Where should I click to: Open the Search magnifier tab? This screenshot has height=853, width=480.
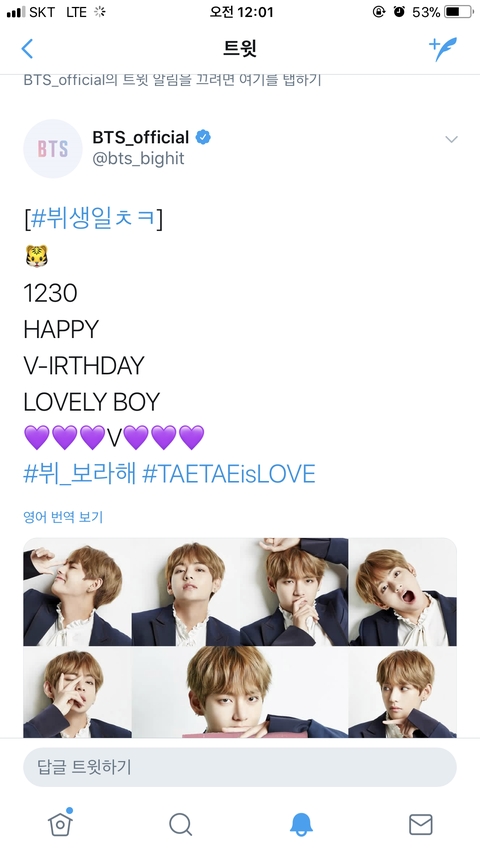click(180, 824)
